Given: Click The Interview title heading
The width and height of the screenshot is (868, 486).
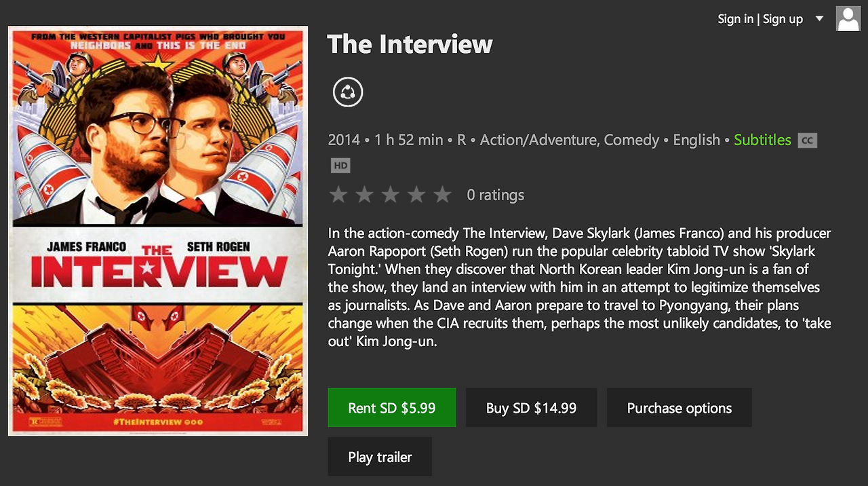Looking at the screenshot, I should click(x=410, y=45).
